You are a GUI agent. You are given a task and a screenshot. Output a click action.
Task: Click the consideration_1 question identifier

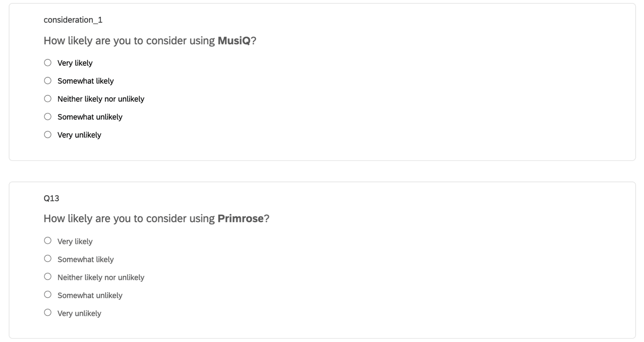coord(73,20)
